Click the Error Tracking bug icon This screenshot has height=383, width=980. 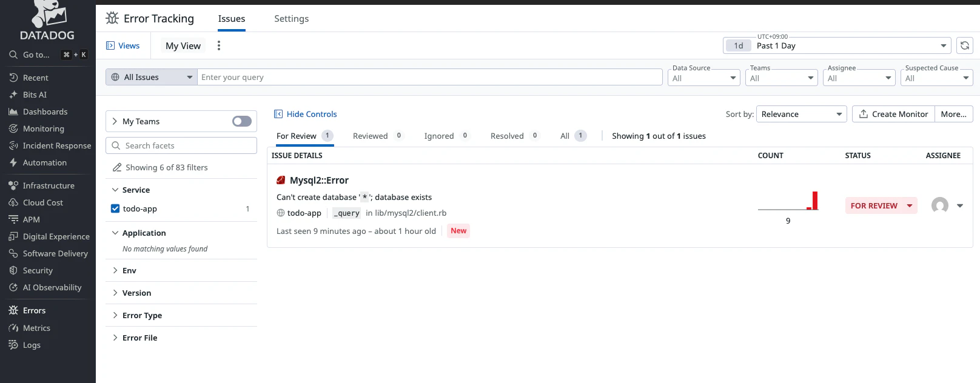pos(112,18)
